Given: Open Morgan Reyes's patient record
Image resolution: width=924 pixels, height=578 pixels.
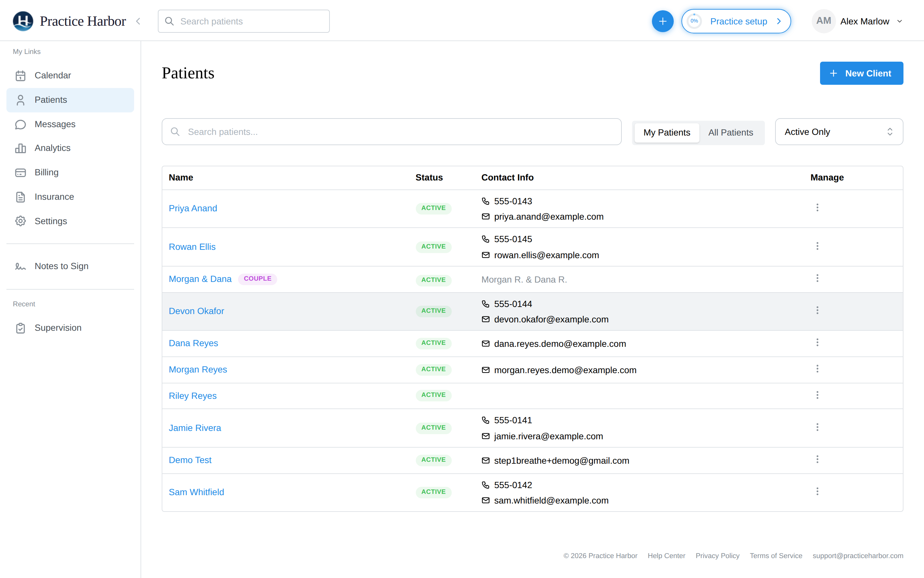Looking at the screenshot, I should pos(198,370).
